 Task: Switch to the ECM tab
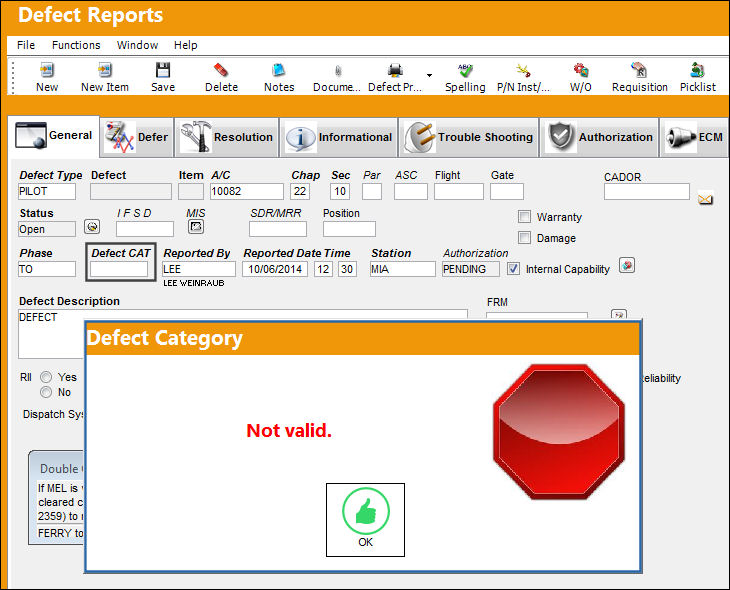[694, 137]
